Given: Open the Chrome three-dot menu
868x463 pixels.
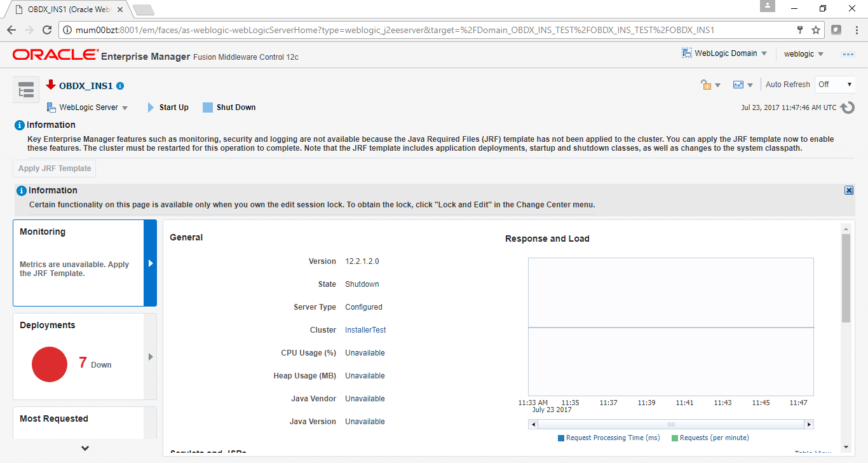Looking at the screenshot, I should pos(855,30).
